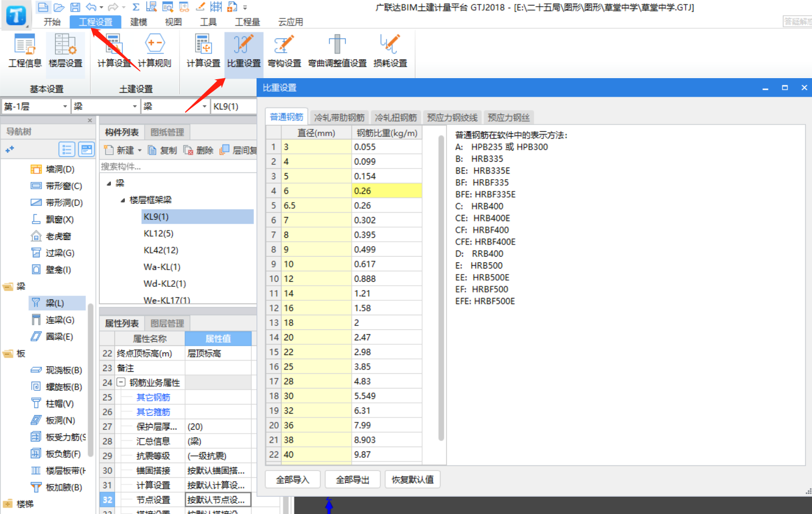Close the navigation tree panel
Image resolution: width=812 pixels, height=514 pixels.
coord(90,120)
